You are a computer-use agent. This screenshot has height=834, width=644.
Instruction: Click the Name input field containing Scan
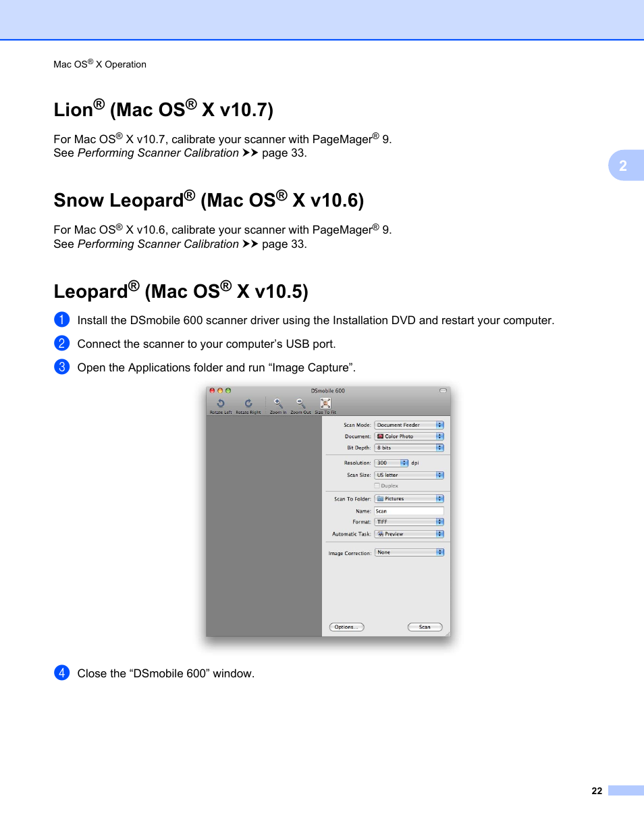coord(409,511)
